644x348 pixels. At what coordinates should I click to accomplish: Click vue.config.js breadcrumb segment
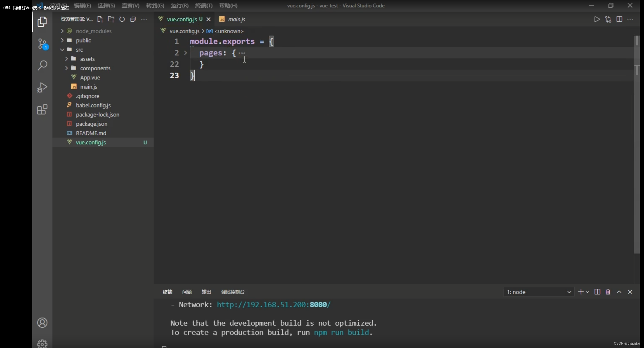184,31
